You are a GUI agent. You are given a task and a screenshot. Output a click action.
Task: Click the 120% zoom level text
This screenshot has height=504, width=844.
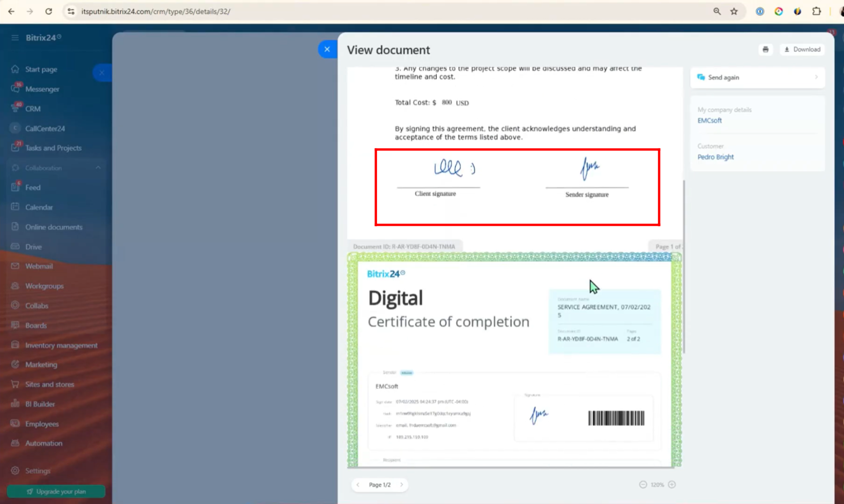coord(657,485)
